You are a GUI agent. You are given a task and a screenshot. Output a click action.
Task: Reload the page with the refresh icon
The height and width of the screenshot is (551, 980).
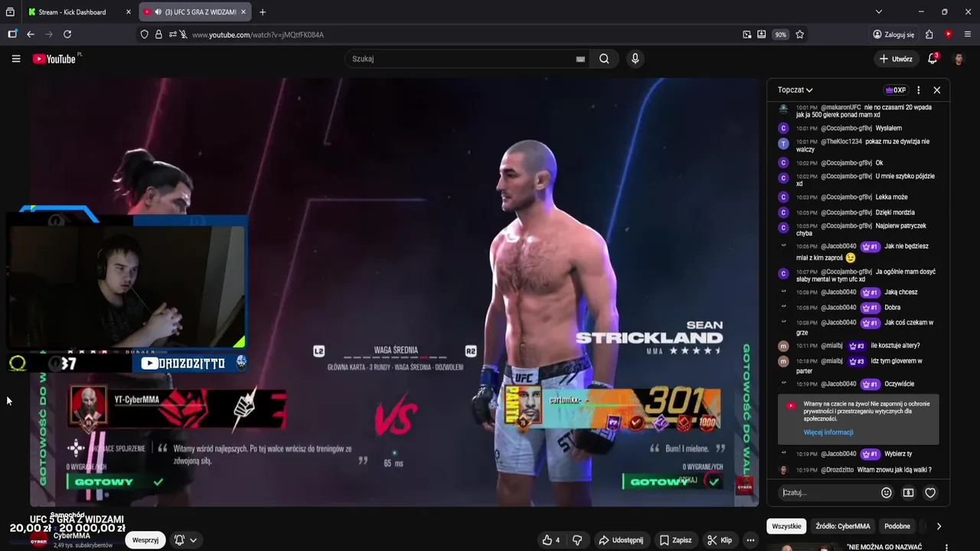point(67,34)
